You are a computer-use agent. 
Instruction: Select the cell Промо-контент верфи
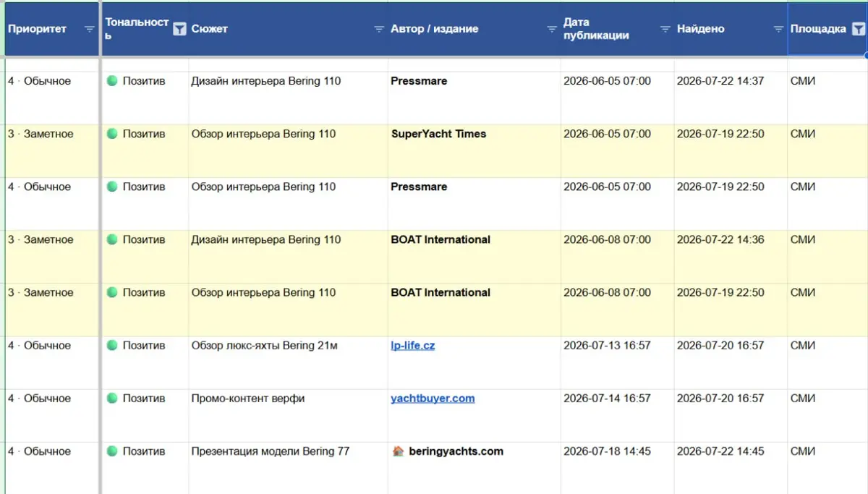tap(288, 415)
